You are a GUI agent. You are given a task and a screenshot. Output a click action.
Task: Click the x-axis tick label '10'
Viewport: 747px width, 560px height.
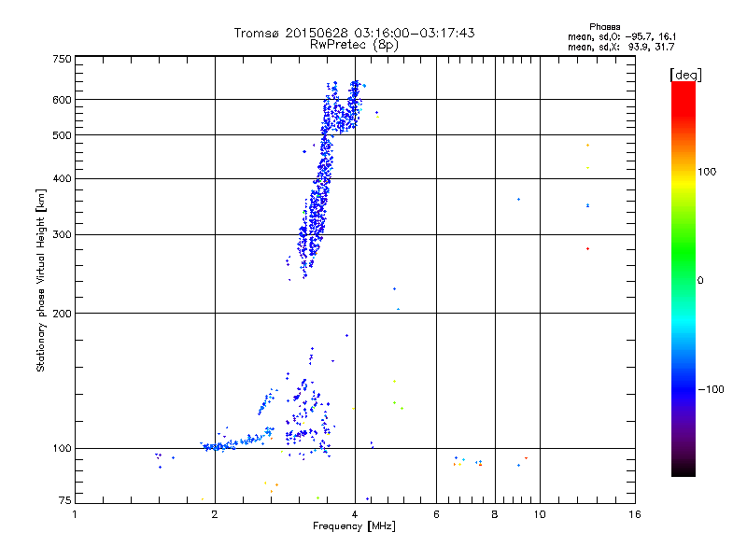540,514
